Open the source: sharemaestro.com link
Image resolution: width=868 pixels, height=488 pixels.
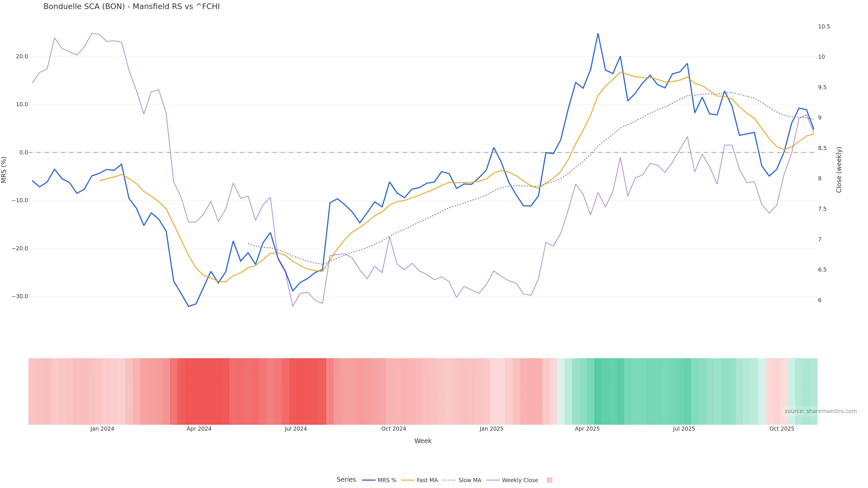tap(821, 411)
